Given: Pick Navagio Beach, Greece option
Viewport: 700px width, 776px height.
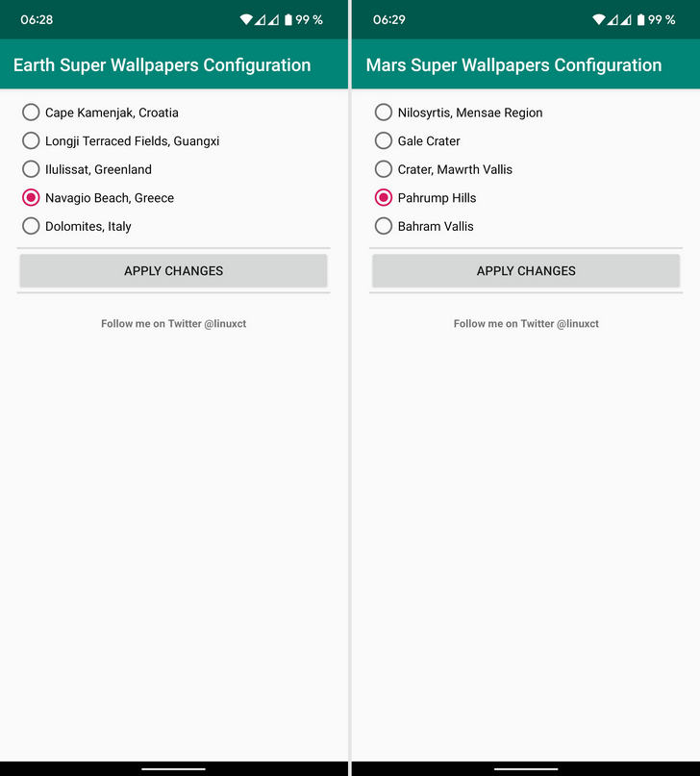Looking at the screenshot, I should coord(98,198).
